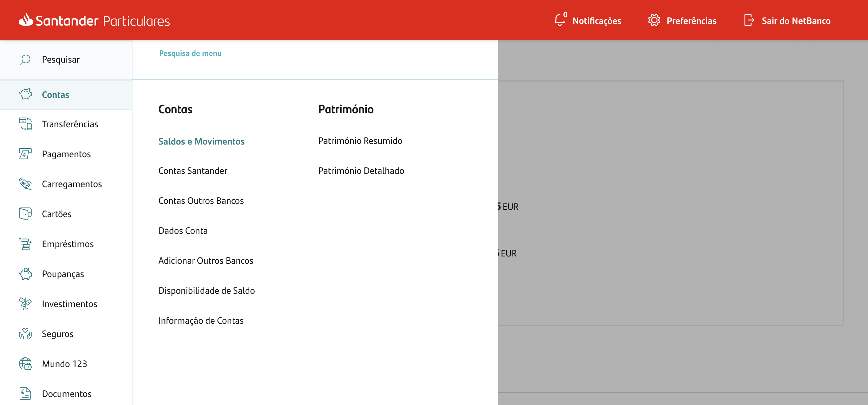
Task: Go to Património Detalhado
Action: click(361, 171)
